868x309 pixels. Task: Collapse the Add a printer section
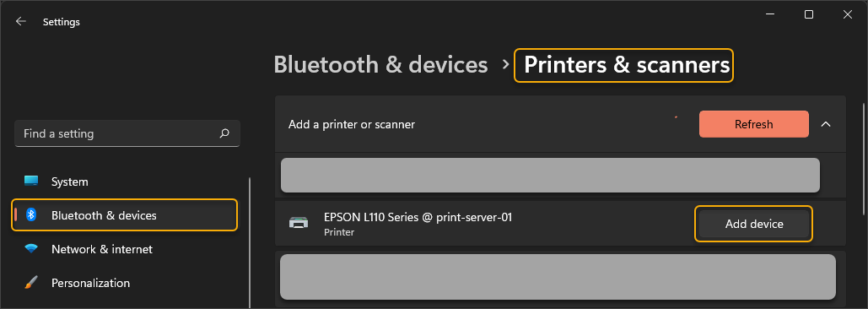coord(825,124)
